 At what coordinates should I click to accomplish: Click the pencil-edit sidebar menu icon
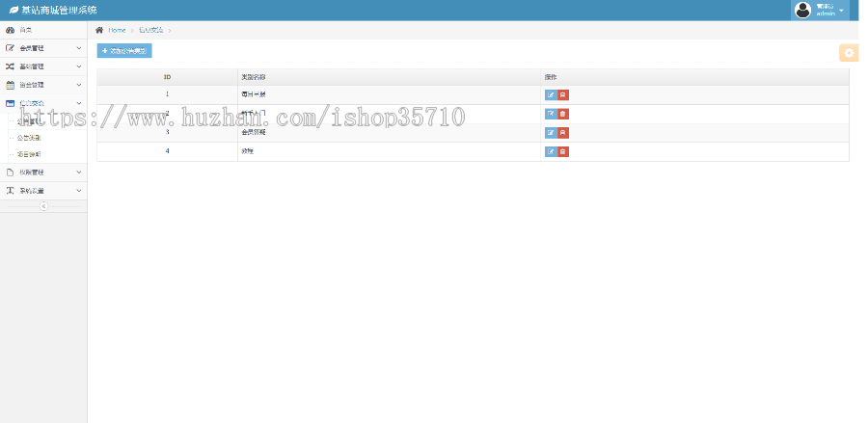(x=10, y=48)
